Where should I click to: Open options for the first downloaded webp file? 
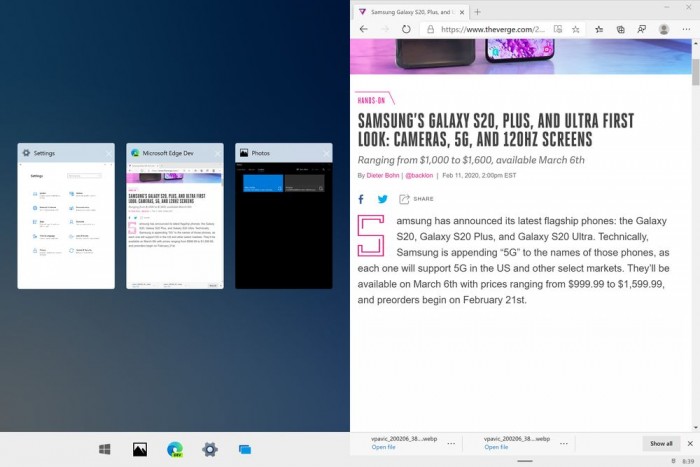tap(451, 443)
